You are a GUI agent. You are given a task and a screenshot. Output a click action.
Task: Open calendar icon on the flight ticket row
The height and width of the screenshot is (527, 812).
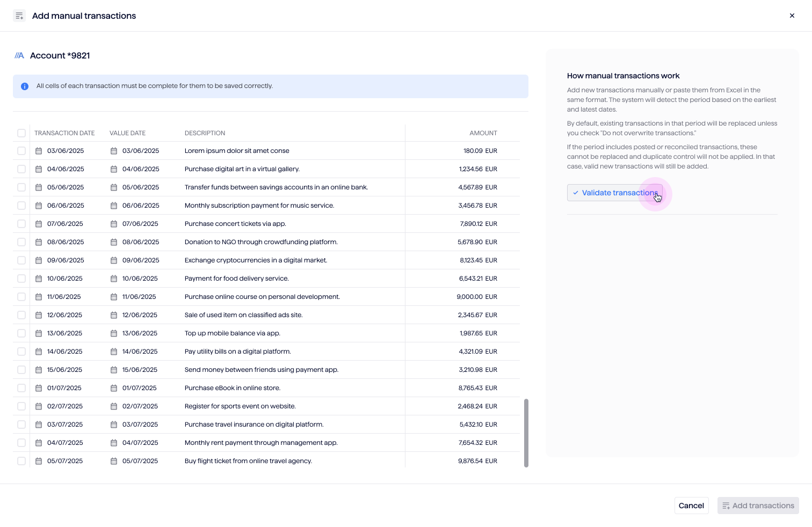[38, 460]
